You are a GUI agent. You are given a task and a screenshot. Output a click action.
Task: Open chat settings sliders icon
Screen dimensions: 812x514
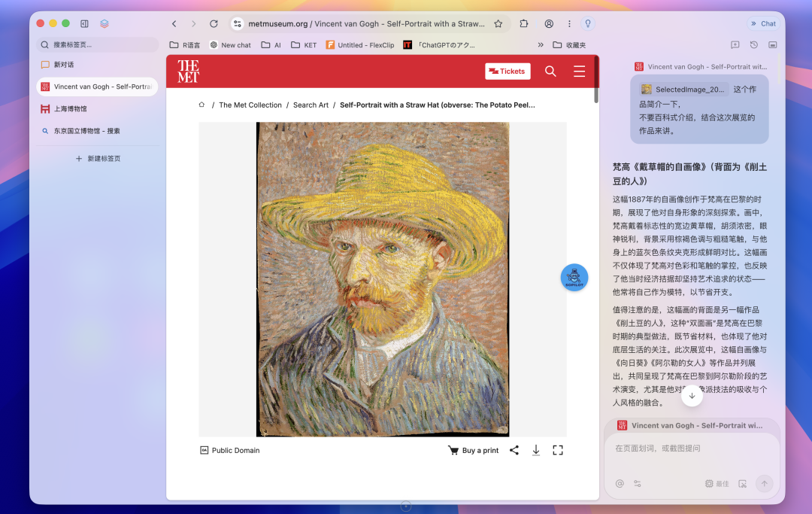[638, 483]
